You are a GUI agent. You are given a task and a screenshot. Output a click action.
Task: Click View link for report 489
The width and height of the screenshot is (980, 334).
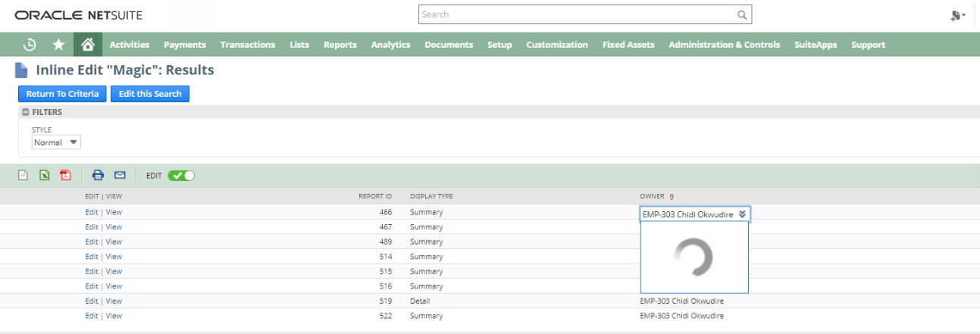(x=114, y=242)
